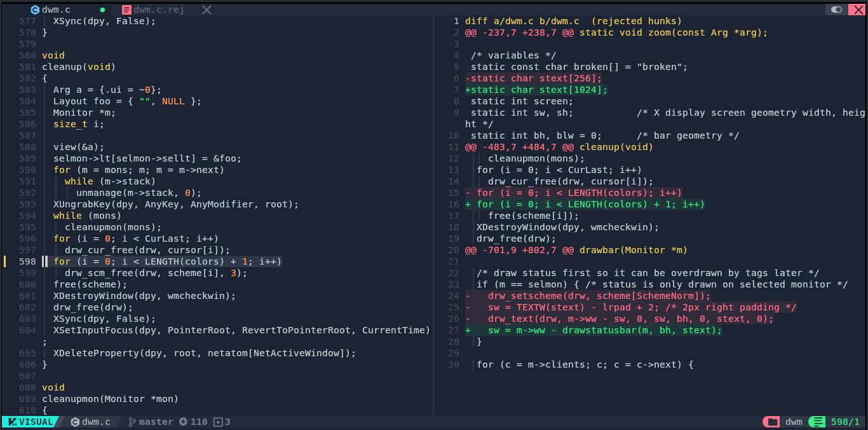Toggle the theme switch in the tabline
Viewport: 868px width, 430px height.
[x=836, y=10]
